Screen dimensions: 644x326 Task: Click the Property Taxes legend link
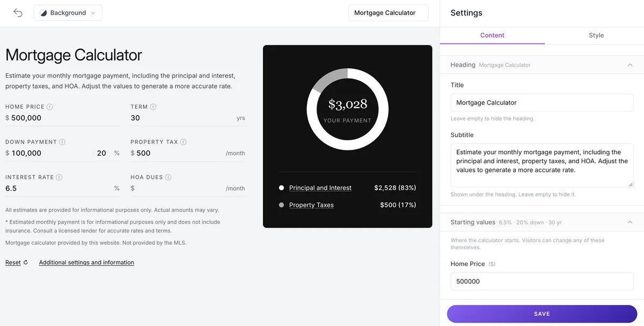[x=311, y=205]
